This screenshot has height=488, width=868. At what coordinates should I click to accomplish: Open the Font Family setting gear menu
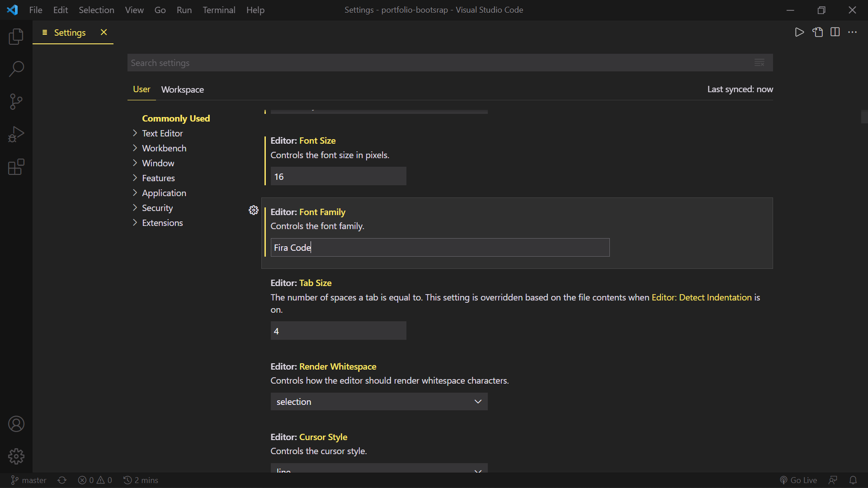(254, 210)
